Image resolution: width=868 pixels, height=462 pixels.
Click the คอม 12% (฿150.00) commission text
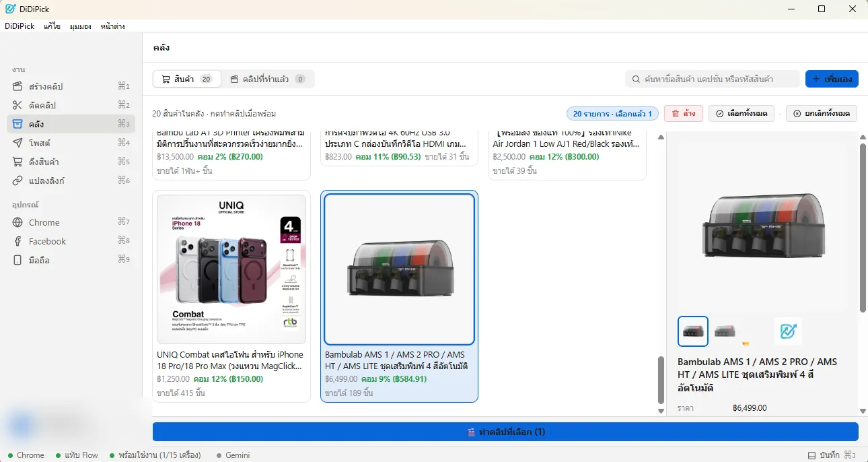click(x=228, y=379)
